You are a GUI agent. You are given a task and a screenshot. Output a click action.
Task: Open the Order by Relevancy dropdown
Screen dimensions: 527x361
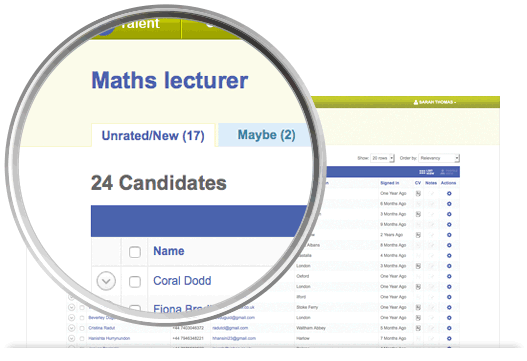(x=439, y=158)
